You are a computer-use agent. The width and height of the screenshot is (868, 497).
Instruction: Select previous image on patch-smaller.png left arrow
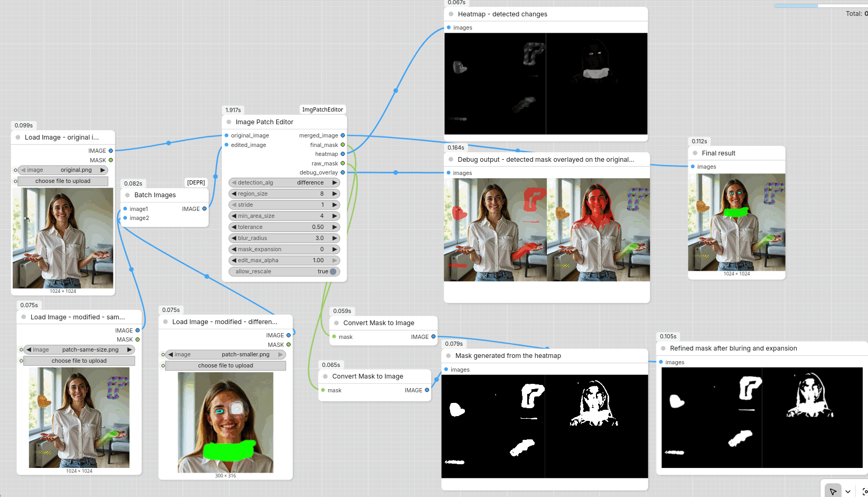[x=171, y=355]
